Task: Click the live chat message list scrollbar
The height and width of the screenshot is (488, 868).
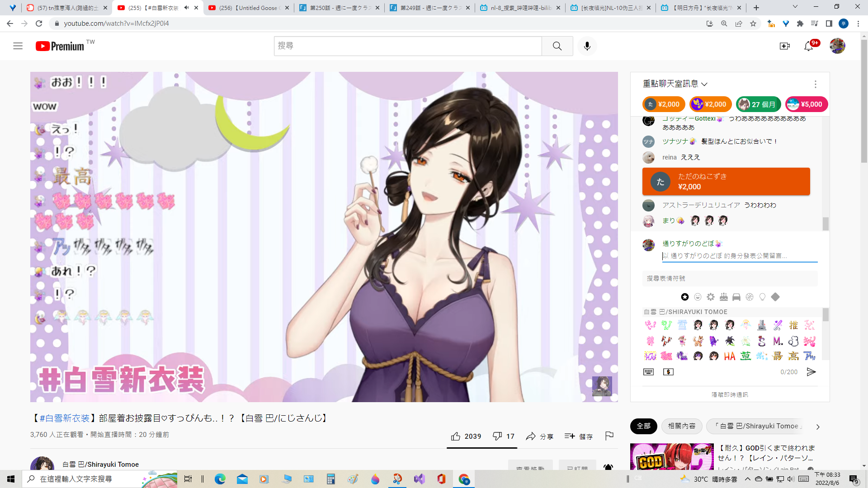Action: pyautogui.click(x=826, y=224)
